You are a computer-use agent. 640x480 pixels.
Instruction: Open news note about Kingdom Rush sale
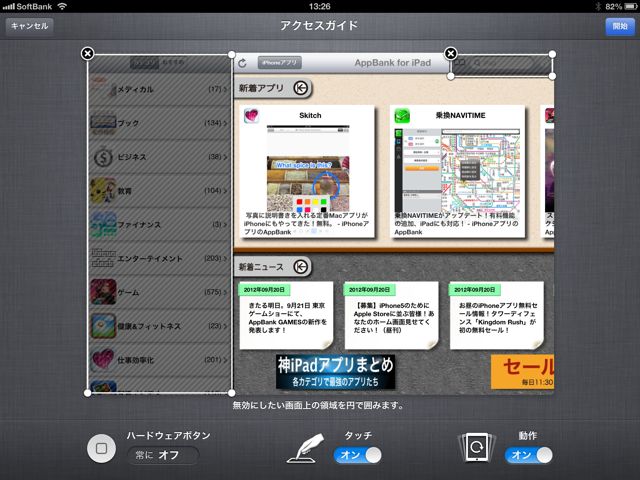click(497, 316)
